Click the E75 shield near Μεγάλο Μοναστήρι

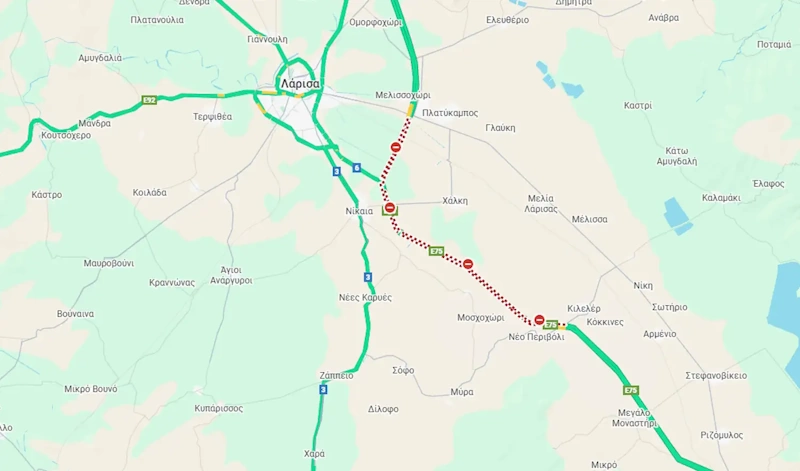click(x=631, y=390)
